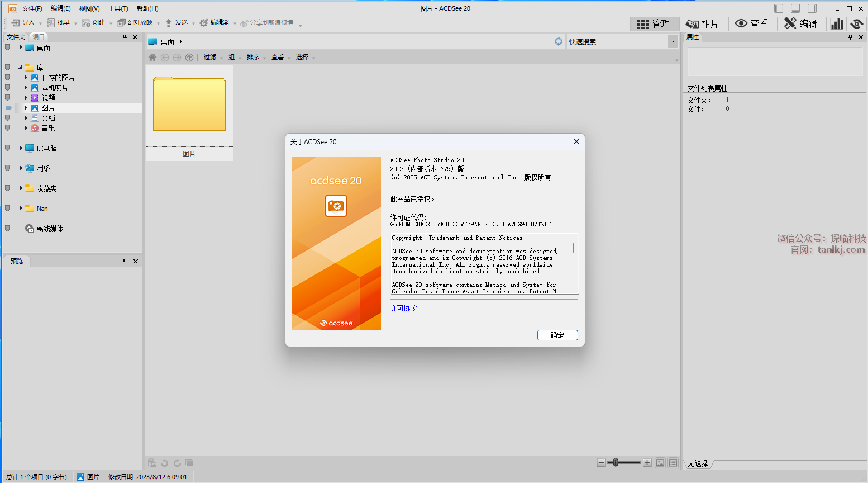Pin the 文件夹 folders panel

tap(125, 37)
